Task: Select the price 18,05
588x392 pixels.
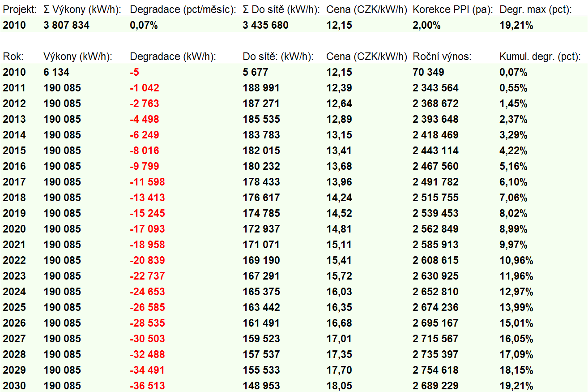Action: 339,386
